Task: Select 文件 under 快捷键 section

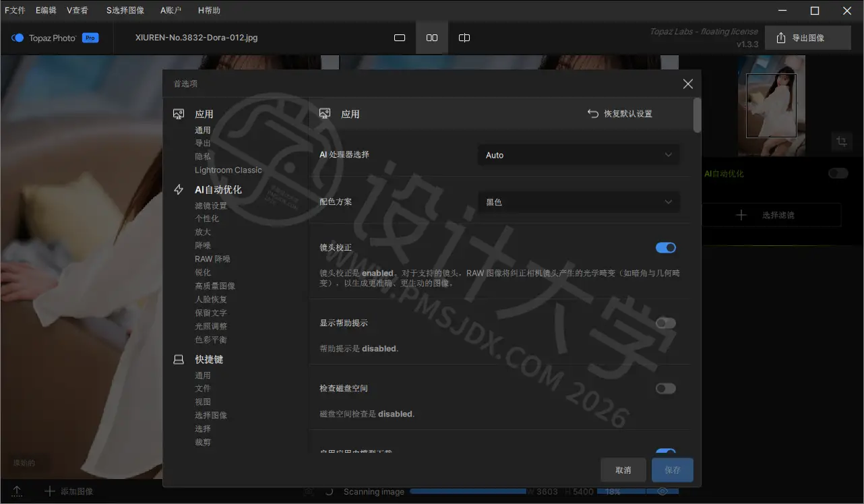Action: pos(203,388)
